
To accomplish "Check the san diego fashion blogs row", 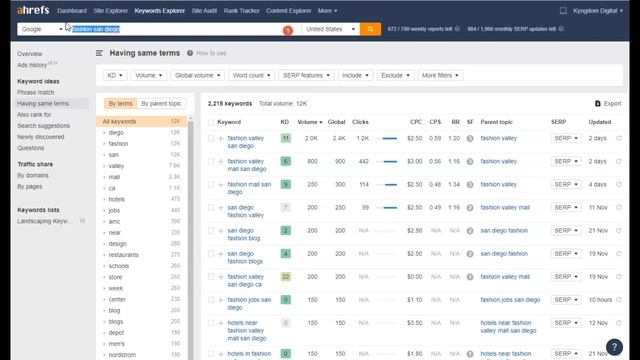I will (x=211, y=253).
